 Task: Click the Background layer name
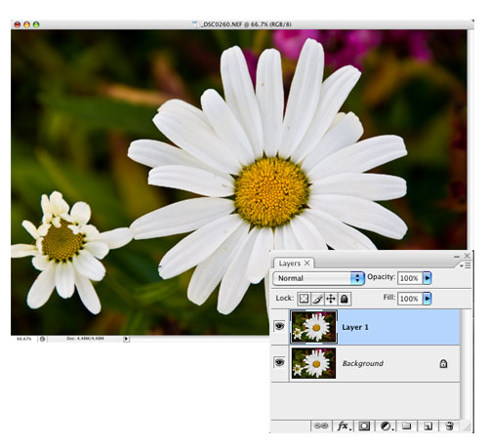pos(363,363)
